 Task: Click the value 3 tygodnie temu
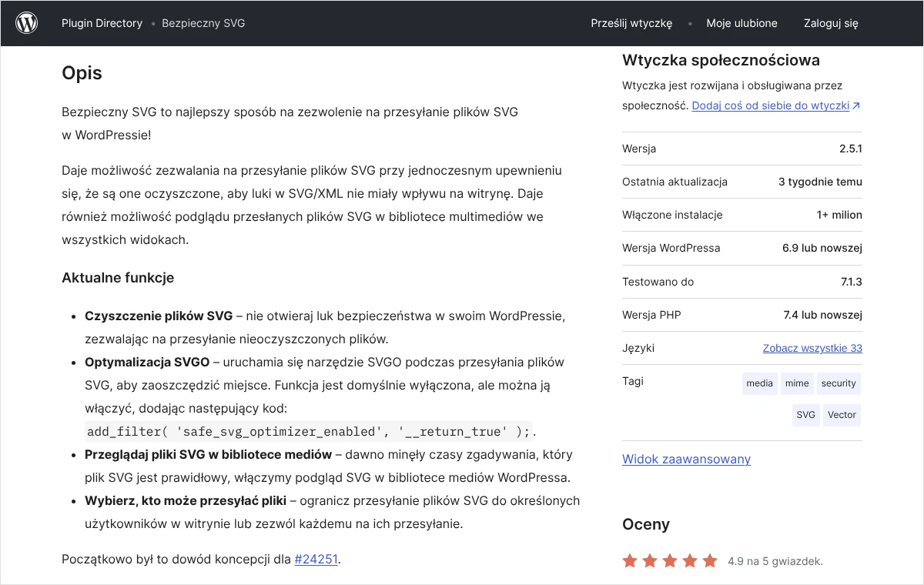820,182
